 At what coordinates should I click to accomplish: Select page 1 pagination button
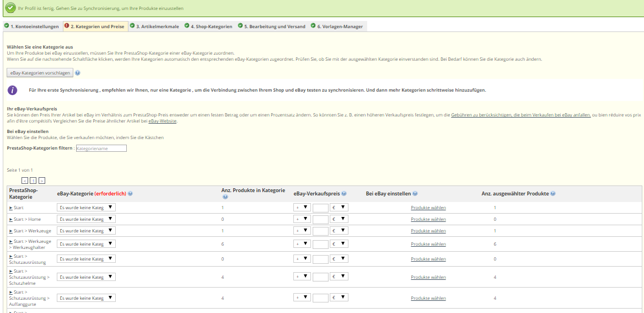pyautogui.click(x=33, y=181)
